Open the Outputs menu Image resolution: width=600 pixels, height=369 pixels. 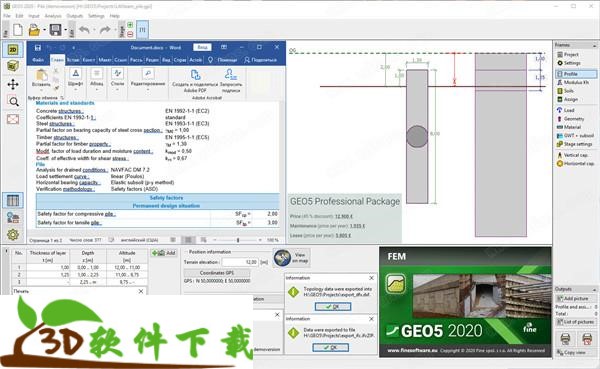(x=75, y=16)
